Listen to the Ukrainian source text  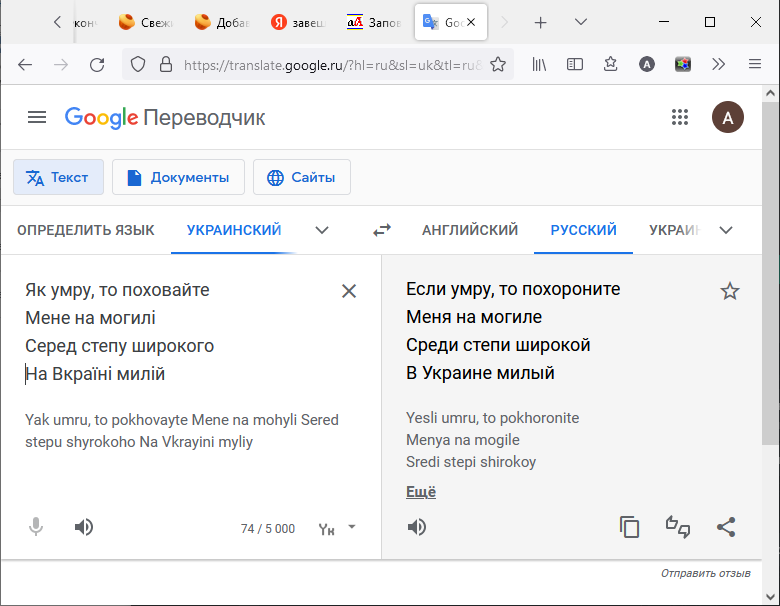pos(84,527)
